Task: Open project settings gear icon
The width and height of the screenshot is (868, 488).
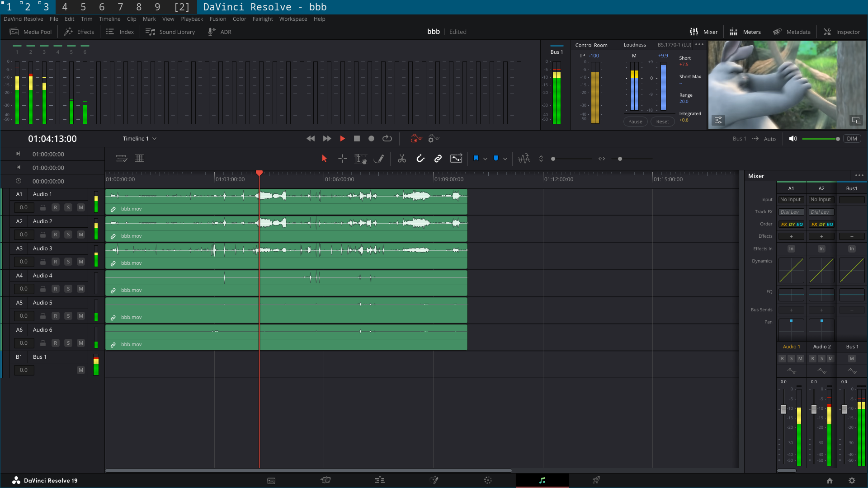Action: [x=852, y=481]
